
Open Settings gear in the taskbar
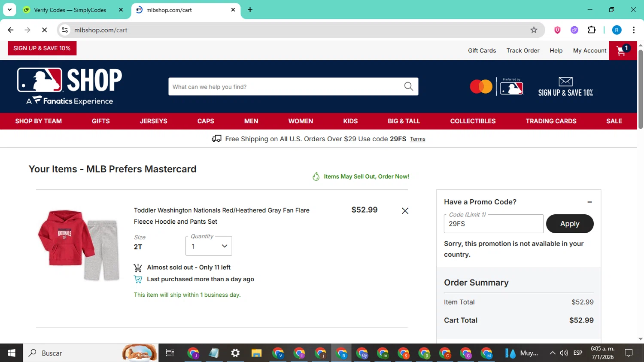click(235, 353)
